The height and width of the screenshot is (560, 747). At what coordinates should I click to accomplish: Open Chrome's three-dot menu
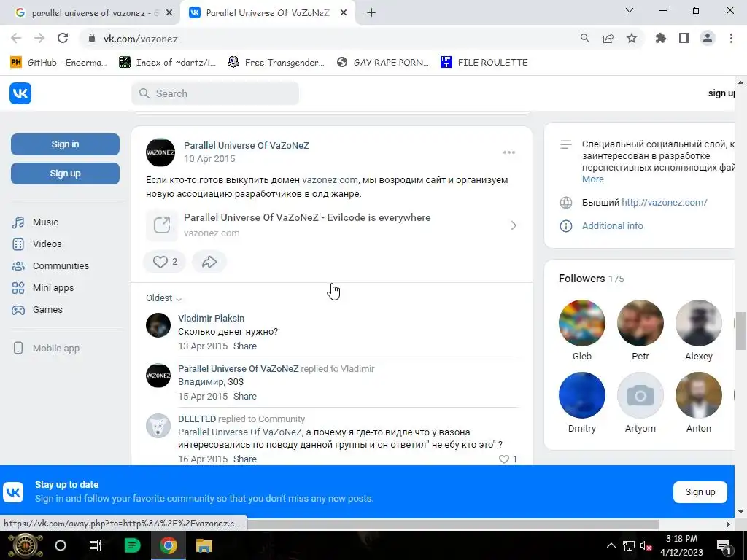731,38
